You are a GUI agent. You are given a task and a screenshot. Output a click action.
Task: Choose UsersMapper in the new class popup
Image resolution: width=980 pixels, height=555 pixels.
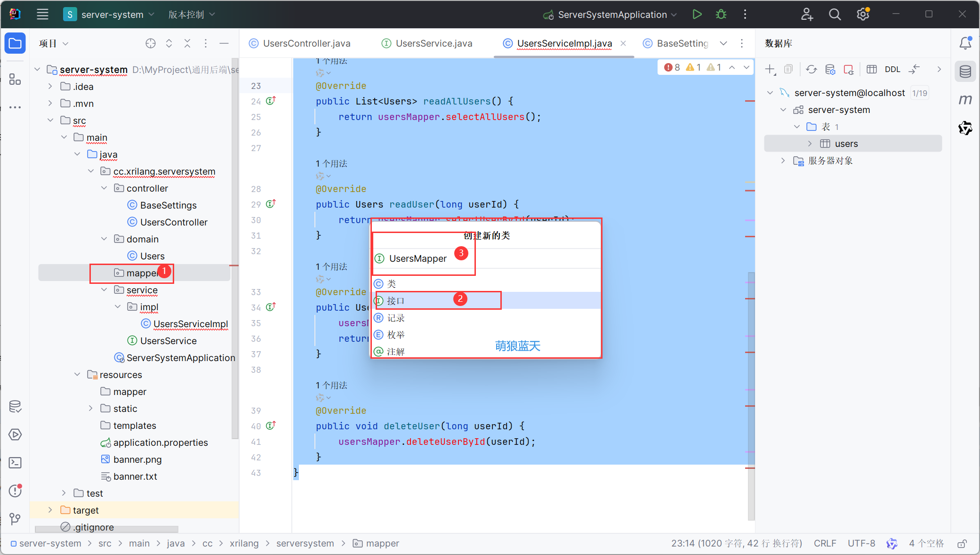pos(418,258)
